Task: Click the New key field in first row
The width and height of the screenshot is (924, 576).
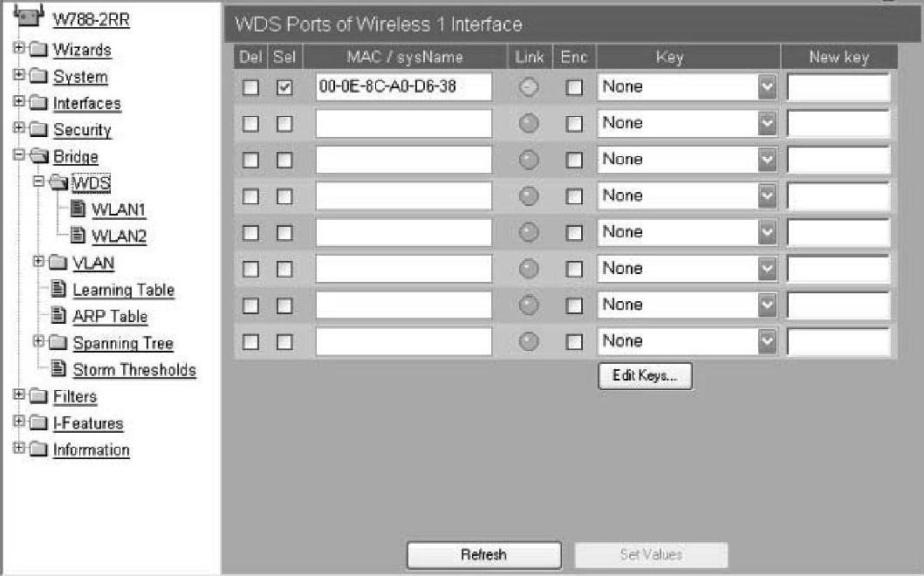Action: (838, 87)
